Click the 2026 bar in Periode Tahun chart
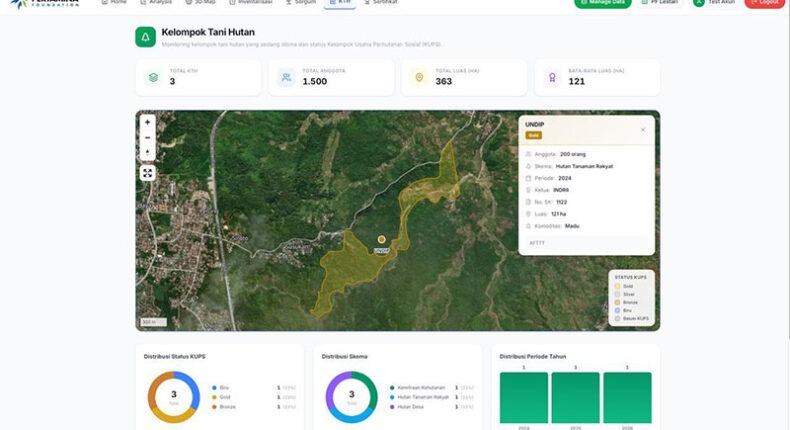Screen dimensions: 790x430 (627, 398)
